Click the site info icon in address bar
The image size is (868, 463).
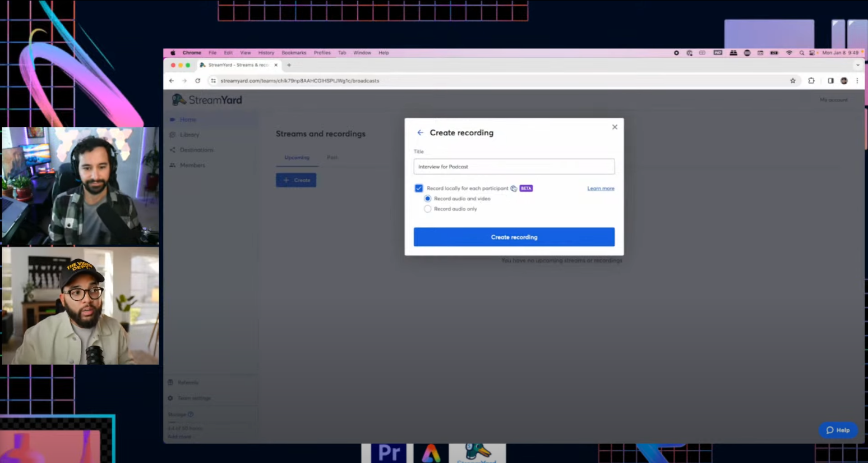213,81
